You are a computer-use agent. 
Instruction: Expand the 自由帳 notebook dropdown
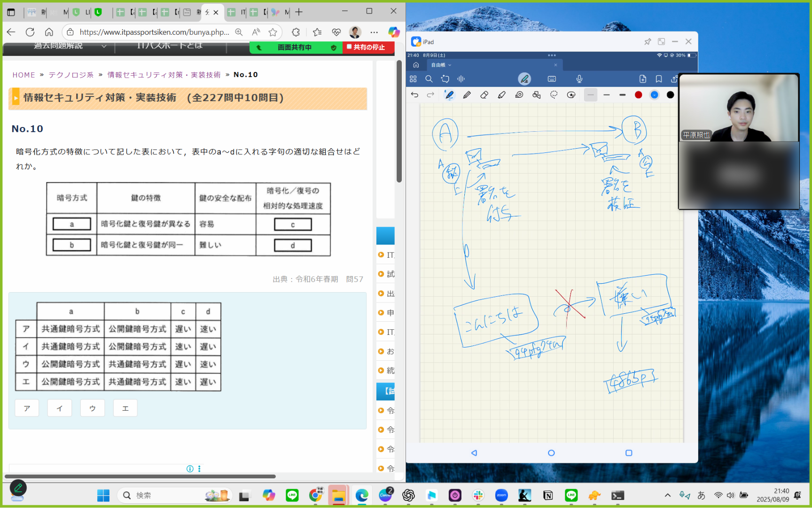pos(450,65)
